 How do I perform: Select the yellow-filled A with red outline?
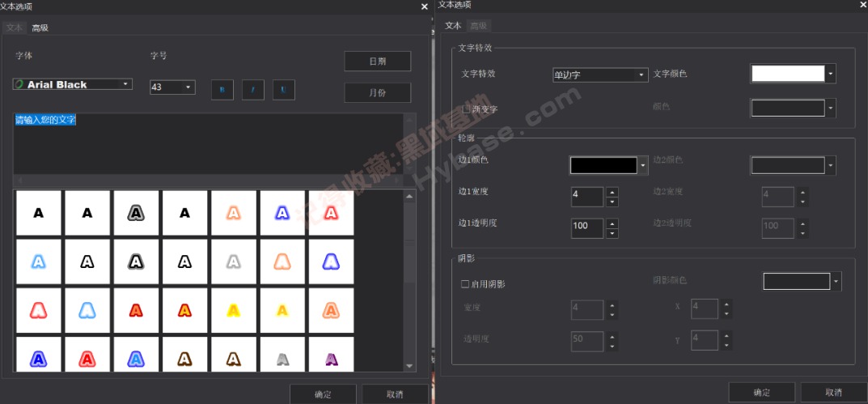click(185, 310)
